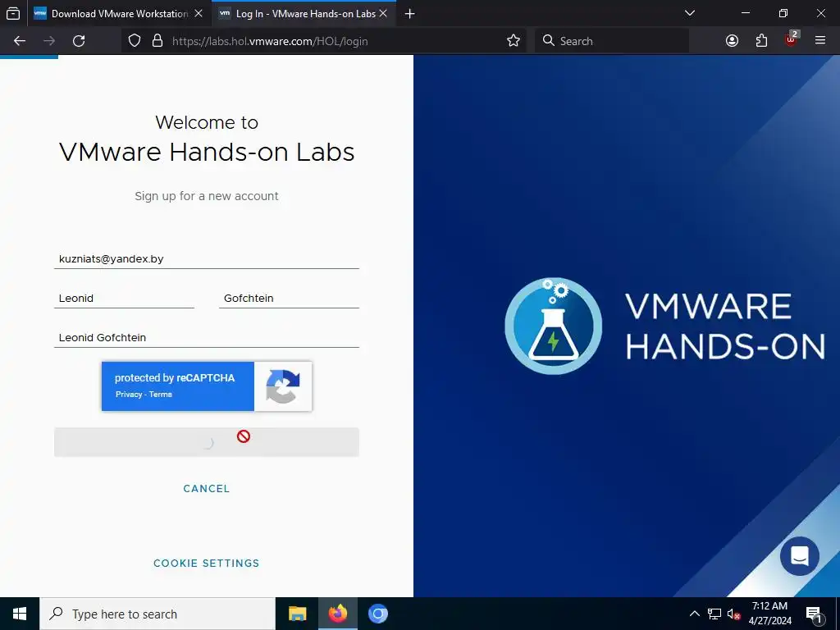Click the VMware Hands-on flask logo
Image resolution: width=840 pixels, height=630 pixels.
(x=554, y=326)
